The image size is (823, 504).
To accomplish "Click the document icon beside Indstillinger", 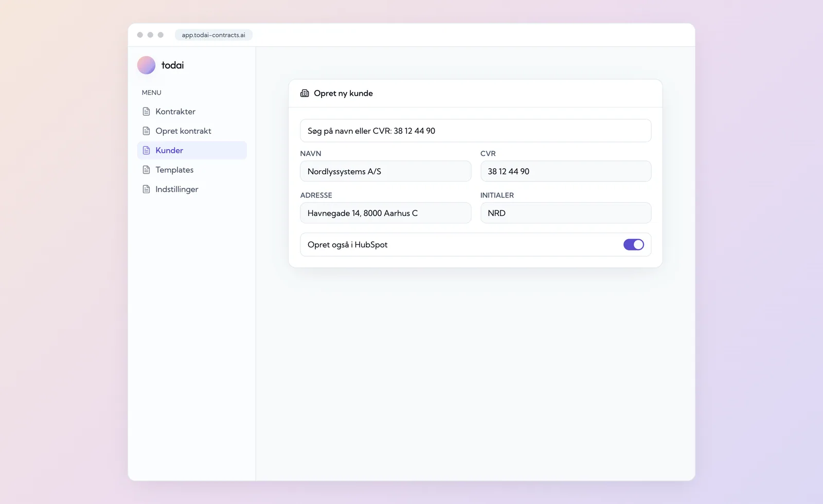I will click(x=146, y=189).
